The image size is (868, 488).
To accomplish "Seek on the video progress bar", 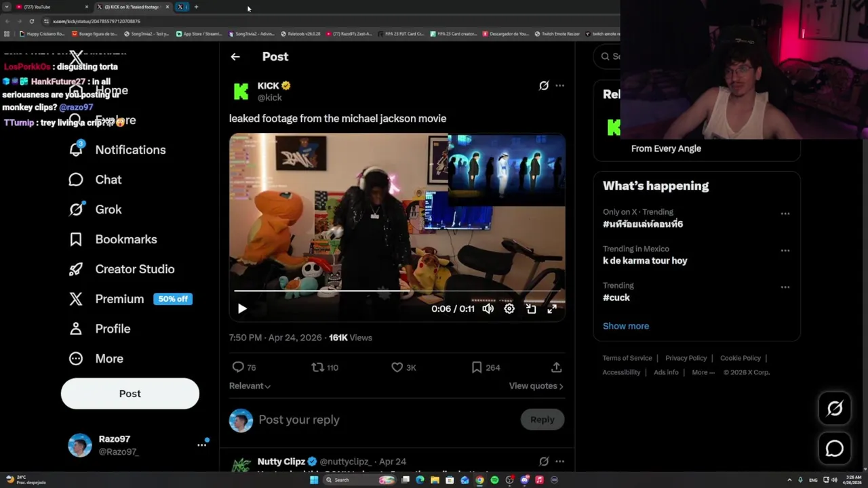I will coord(397,291).
